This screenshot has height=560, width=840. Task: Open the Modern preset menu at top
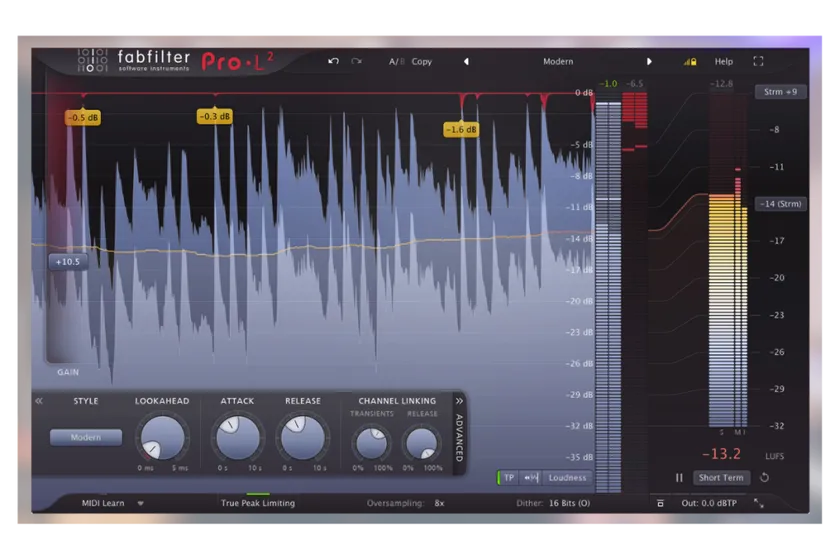pos(558,62)
